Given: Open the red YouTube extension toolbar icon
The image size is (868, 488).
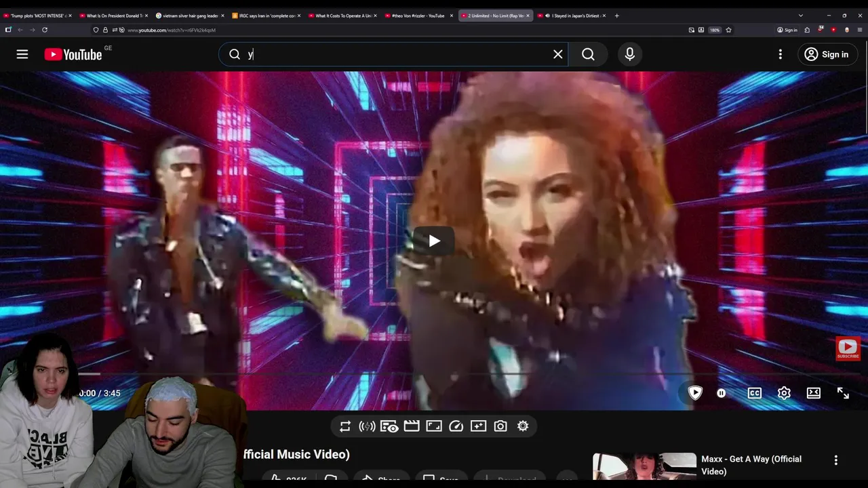Looking at the screenshot, I should pos(833,30).
